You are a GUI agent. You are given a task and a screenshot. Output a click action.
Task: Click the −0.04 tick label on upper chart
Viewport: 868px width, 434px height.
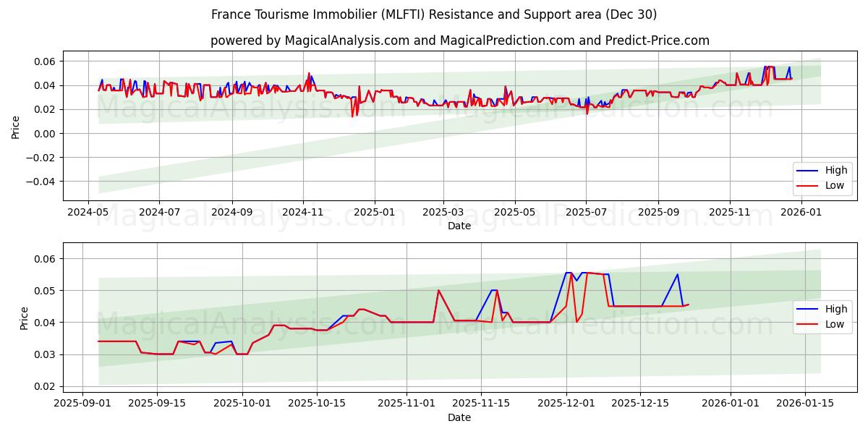coord(45,182)
